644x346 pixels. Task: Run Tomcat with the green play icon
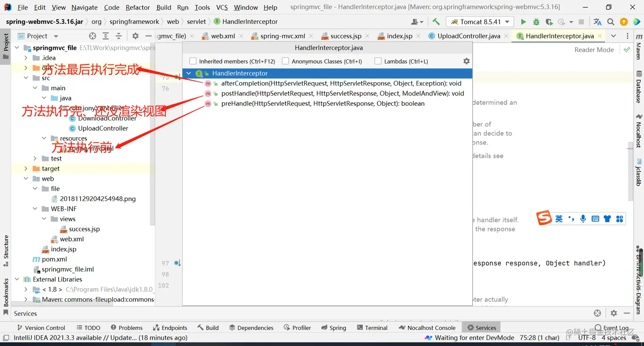click(523, 22)
